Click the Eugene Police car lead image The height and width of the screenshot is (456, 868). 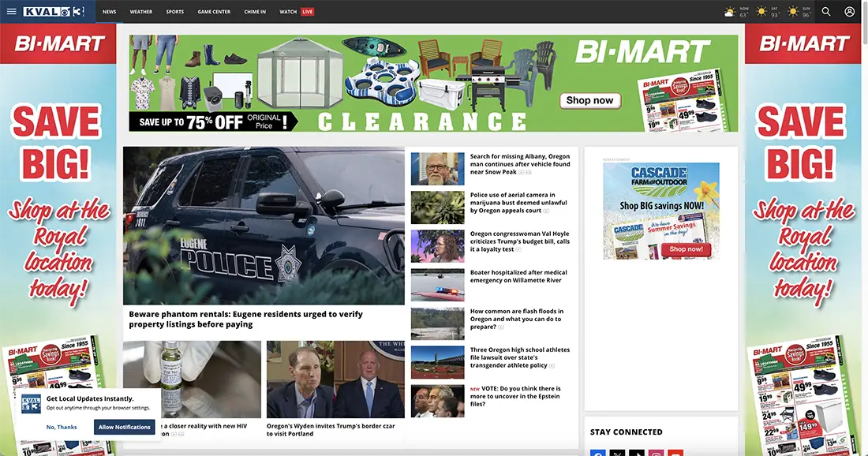(264, 225)
